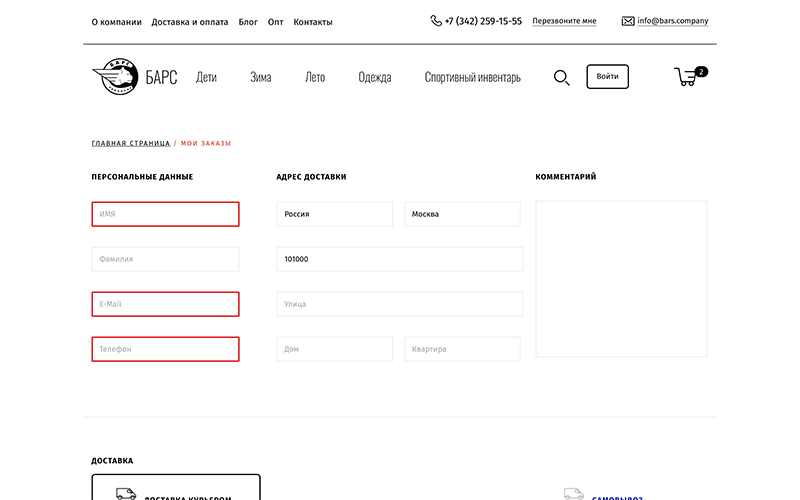Screen dimensions: 800x500
Task: Open the Дети category menu
Action: (x=206, y=77)
